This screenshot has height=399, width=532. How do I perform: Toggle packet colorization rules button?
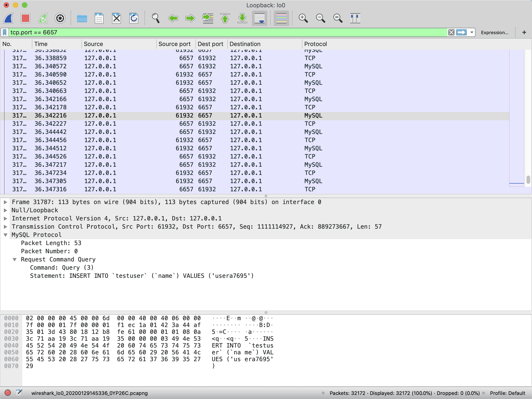point(281,18)
